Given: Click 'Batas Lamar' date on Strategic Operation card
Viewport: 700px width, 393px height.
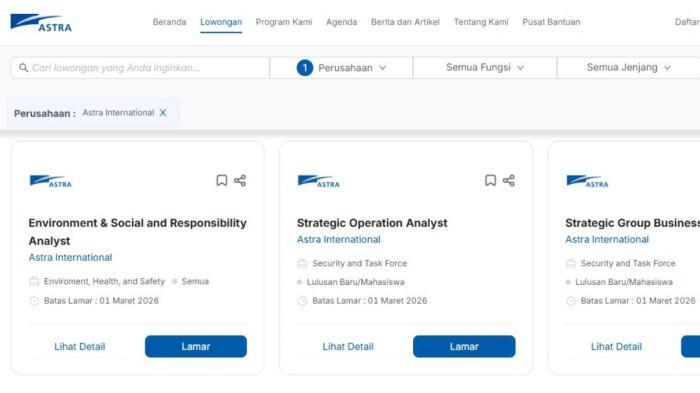Looking at the screenshot, I should (370, 301).
